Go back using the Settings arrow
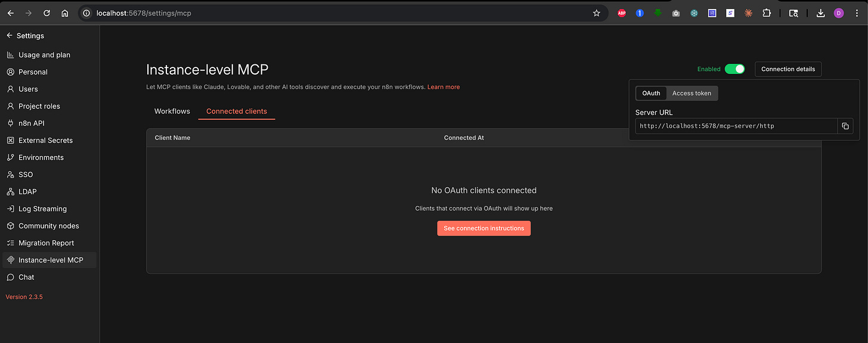 click(x=10, y=36)
